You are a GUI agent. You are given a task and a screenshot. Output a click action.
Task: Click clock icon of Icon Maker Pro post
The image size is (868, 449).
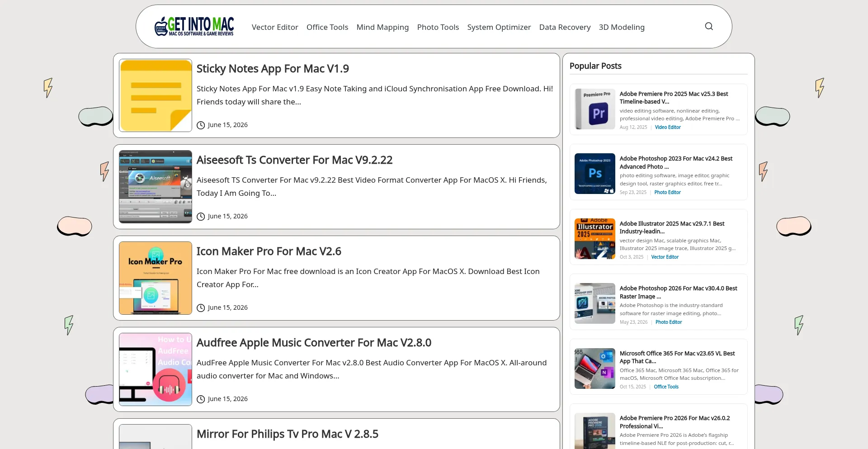pos(201,308)
